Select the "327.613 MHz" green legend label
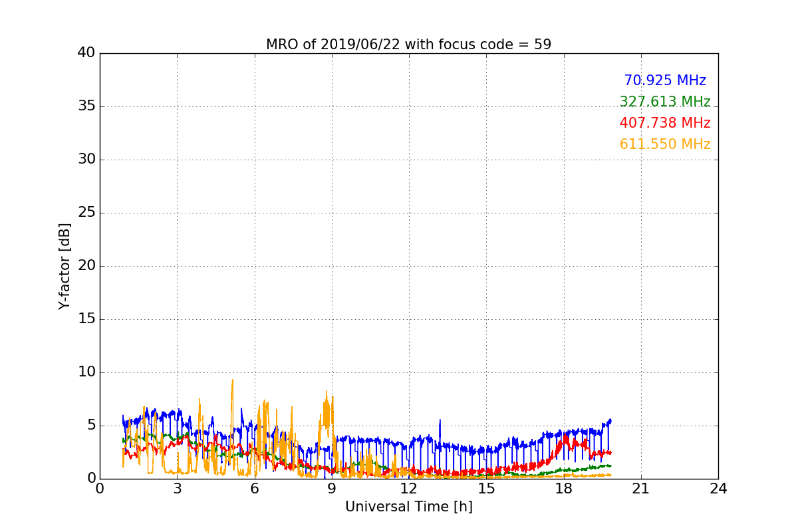798x532 pixels. [x=665, y=102]
